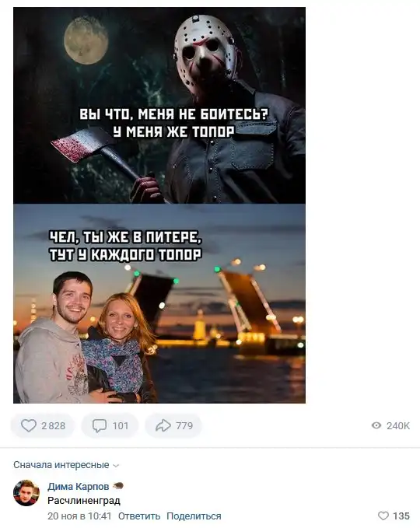Share the post using the arrow icon
This screenshot has width=420, height=528.
point(163,425)
